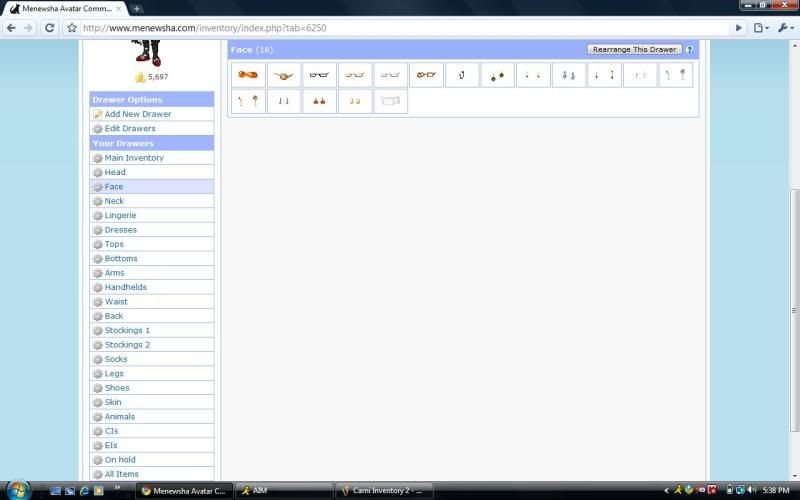The image size is (800, 500).
Task: Select the white face mask item
Action: (390, 101)
